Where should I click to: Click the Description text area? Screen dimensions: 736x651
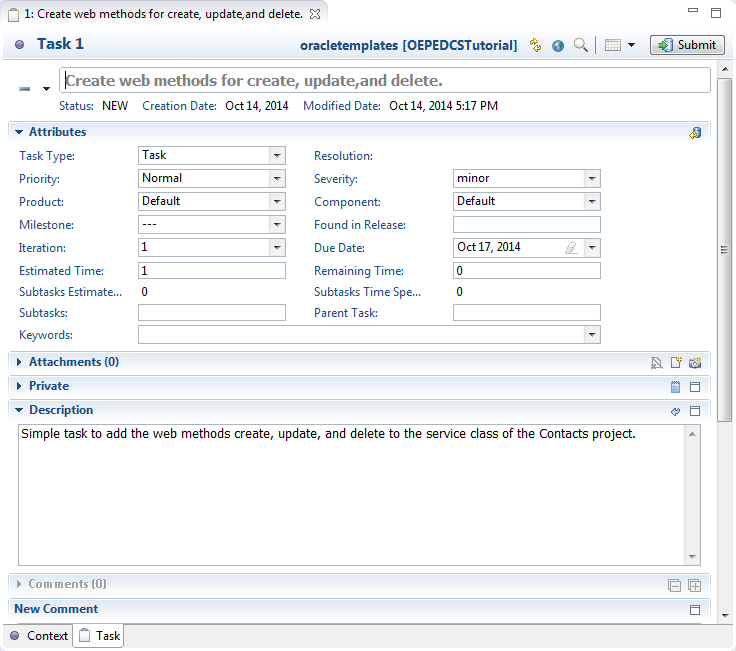(x=352, y=495)
